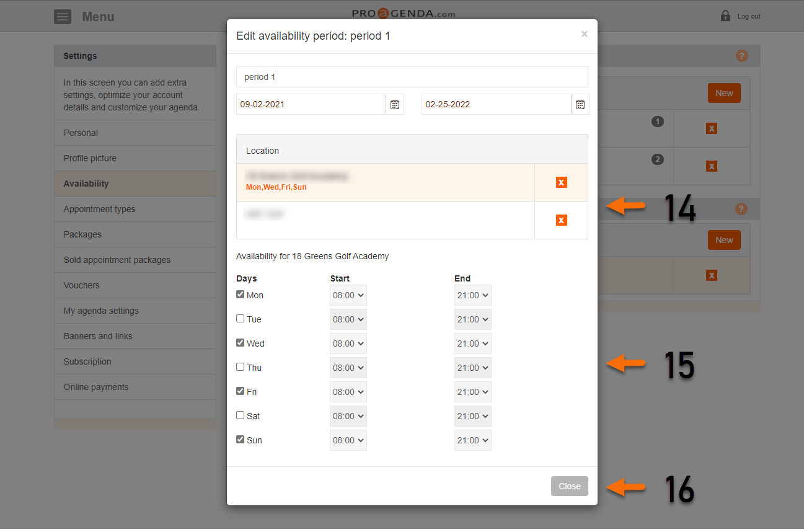
Task: Check the Sat checkbox
Action: tap(239, 415)
